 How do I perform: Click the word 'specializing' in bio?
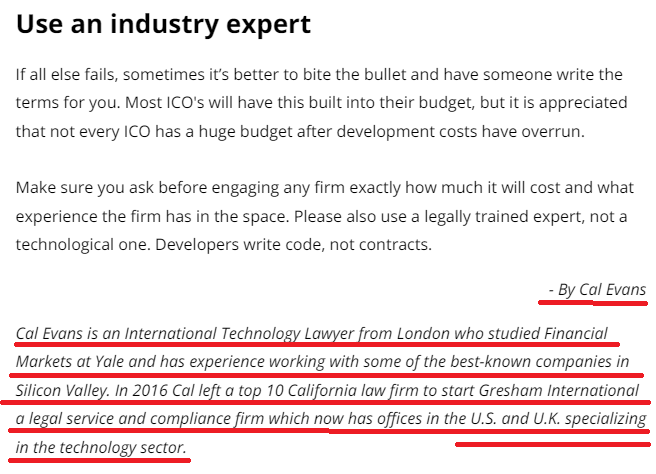tap(606, 419)
